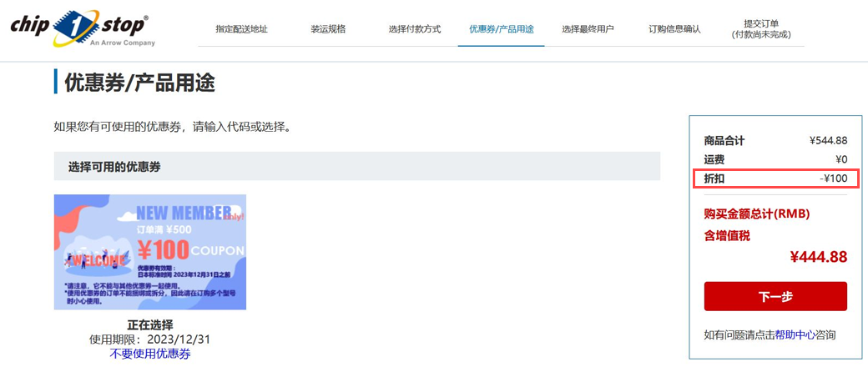Click the 选择可用的优惠券 section header
The height and width of the screenshot is (372, 868).
[x=114, y=167]
